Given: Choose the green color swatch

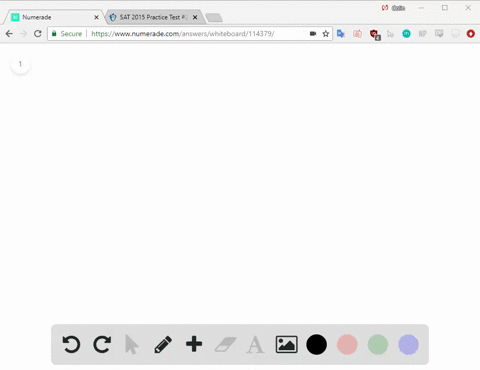Looking at the screenshot, I should pyautogui.click(x=378, y=344).
